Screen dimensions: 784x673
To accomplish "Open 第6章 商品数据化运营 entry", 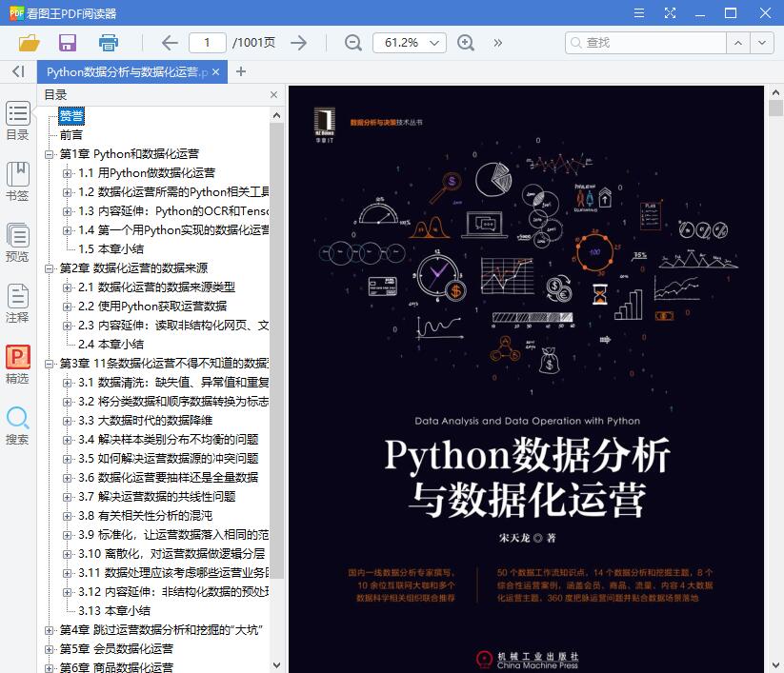I will pyautogui.click(x=116, y=667).
